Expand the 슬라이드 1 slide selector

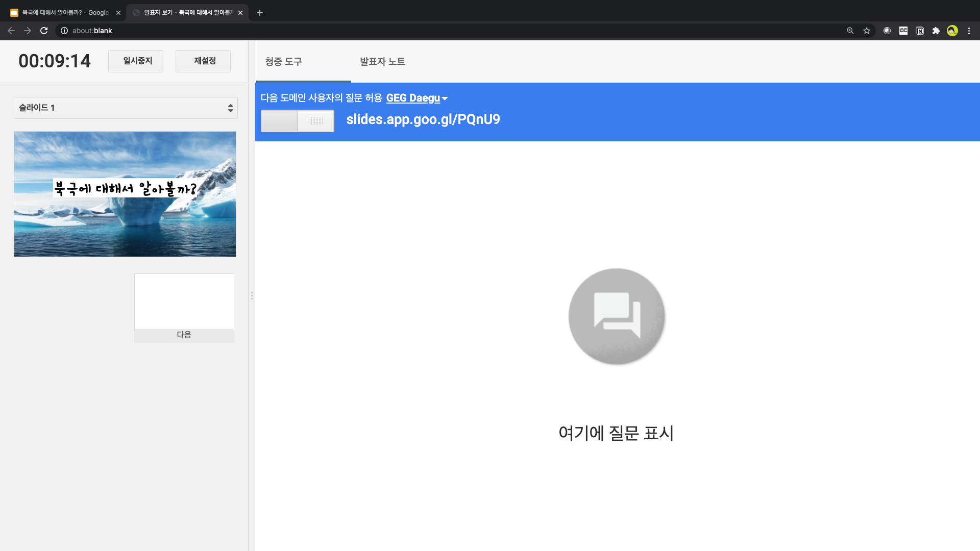point(126,108)
